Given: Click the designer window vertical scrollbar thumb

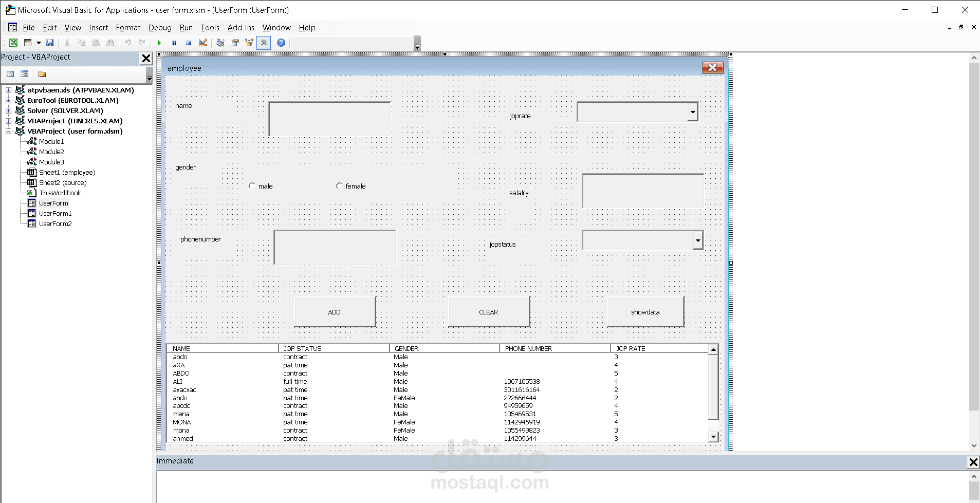Looking at the screenshot, I should tap(974, 236).
